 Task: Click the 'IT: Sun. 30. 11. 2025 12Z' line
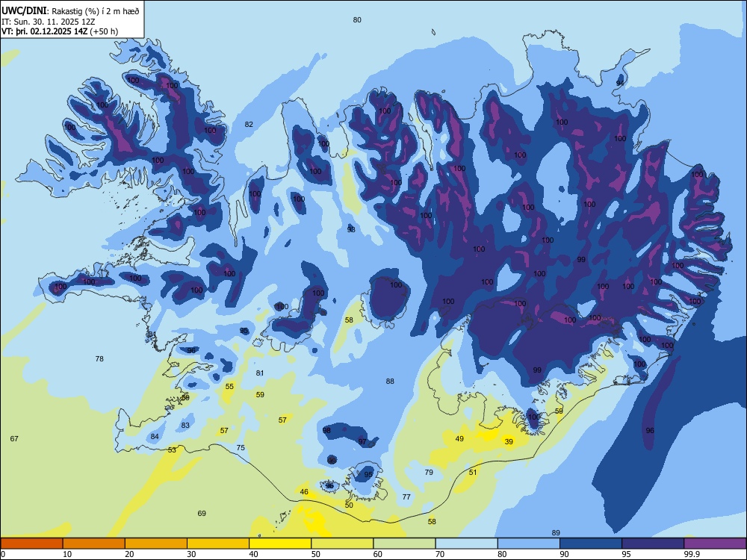[x=48, y=22]
